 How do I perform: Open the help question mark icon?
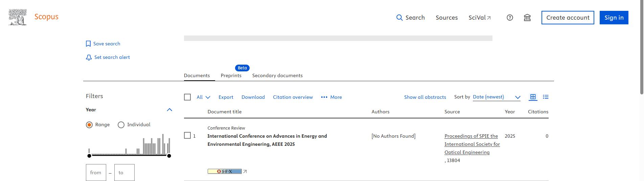[510, 18]
